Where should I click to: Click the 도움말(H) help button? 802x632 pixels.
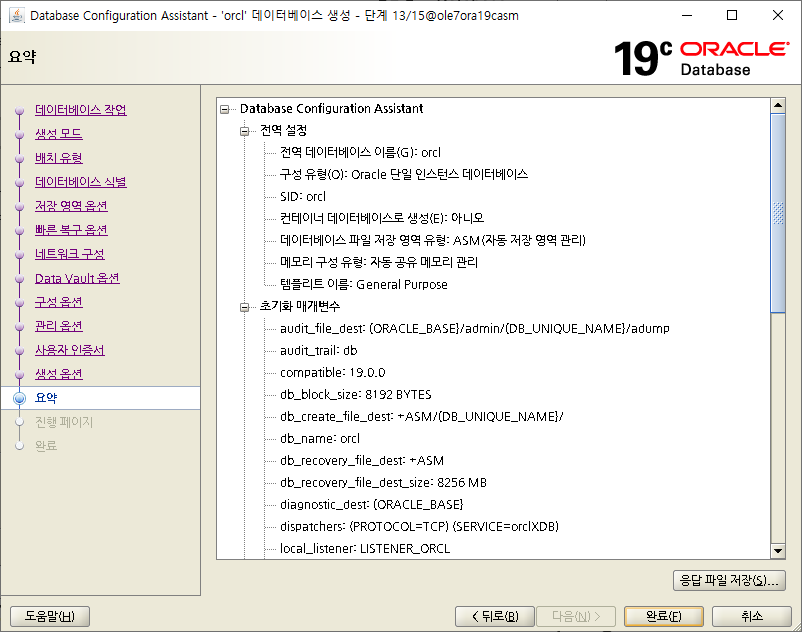coord(50,616)
